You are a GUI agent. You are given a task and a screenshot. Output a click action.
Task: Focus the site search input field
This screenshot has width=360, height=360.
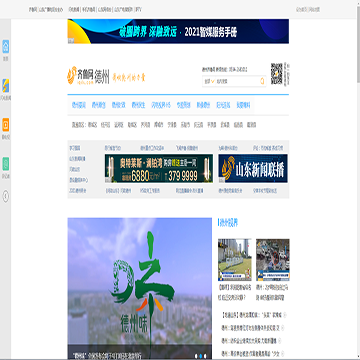click(237, 81)
